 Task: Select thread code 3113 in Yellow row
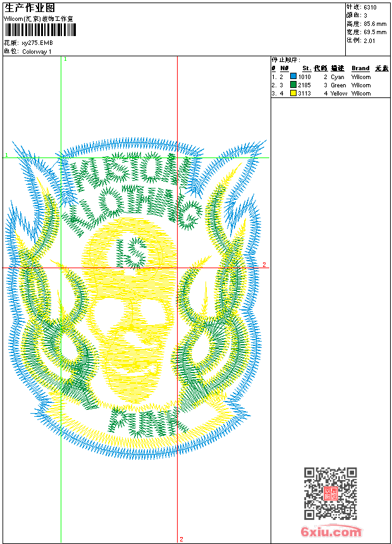pos(305,93)
